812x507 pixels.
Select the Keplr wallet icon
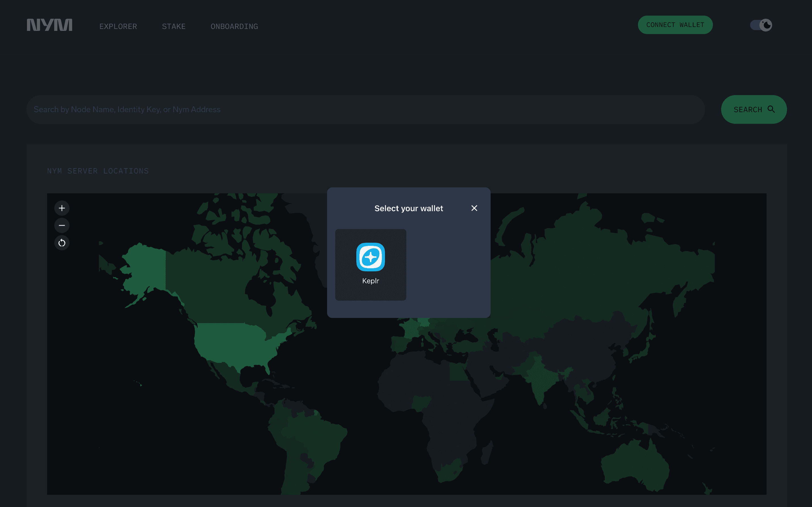[371, 257]
